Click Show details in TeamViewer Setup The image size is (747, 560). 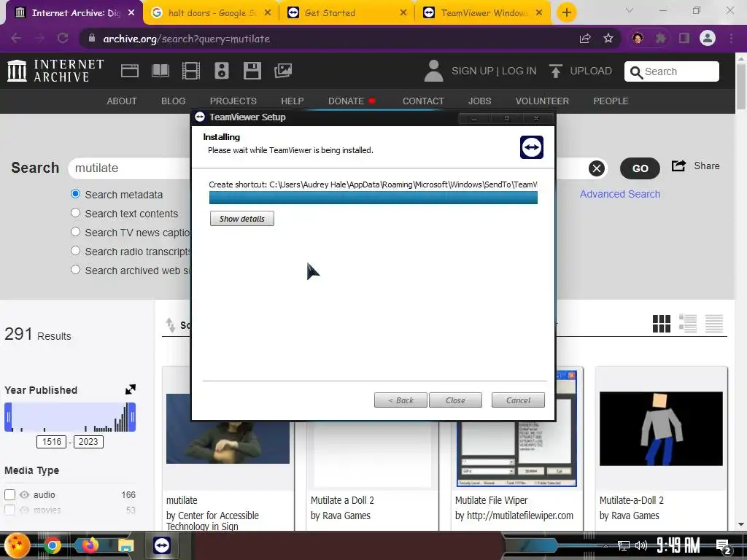coord(242,219)
